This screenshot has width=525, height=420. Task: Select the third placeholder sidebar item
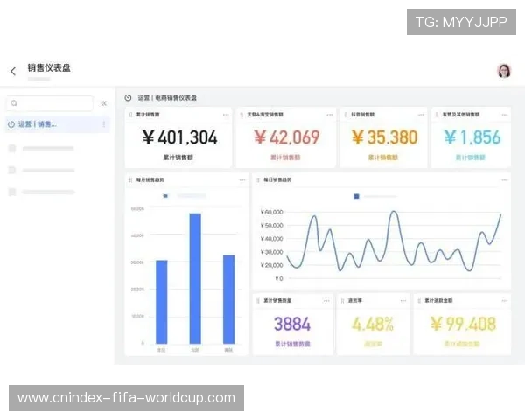(x=42, y=192)
